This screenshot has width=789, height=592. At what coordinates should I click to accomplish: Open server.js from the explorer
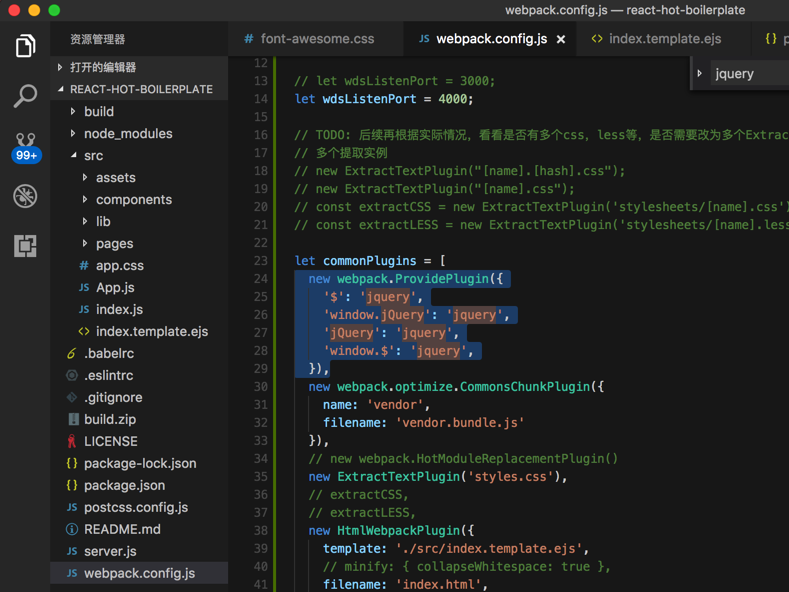tap(110, 551)
